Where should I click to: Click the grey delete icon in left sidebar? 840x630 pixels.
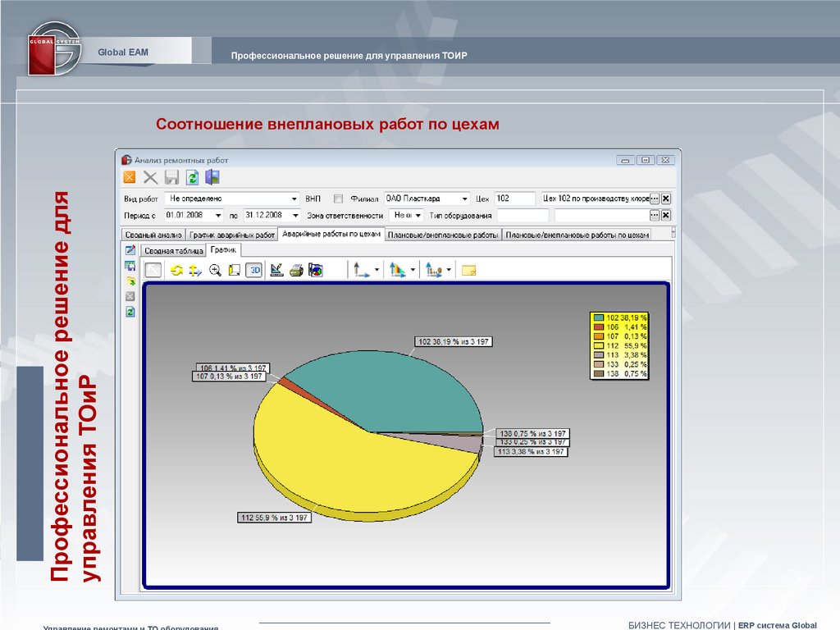coord(130,296)
